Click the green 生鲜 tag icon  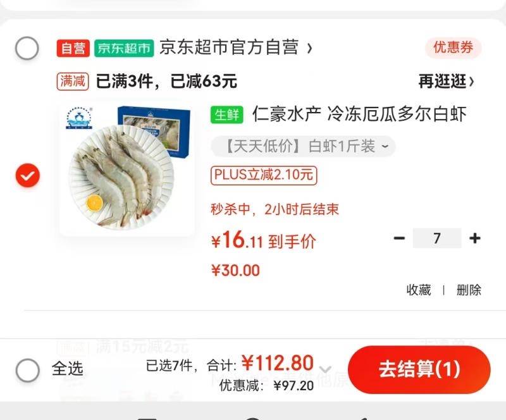(227, 114)
